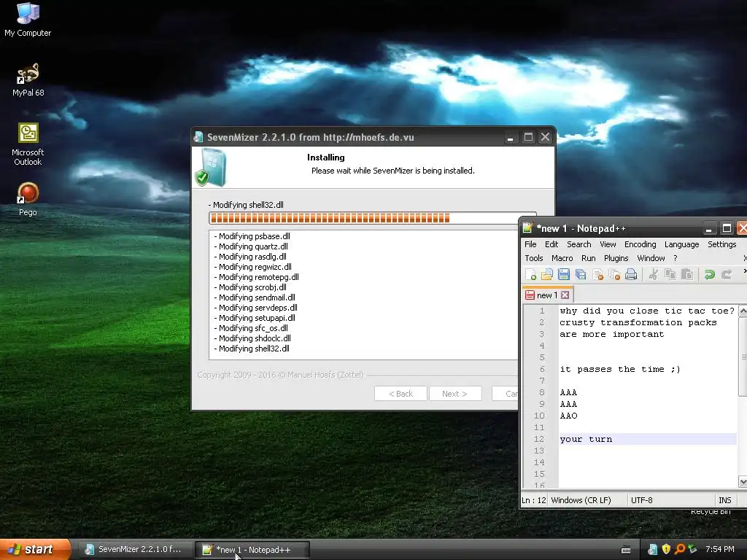Image resolution: width=747 pixels, height=560 pixels.
Task: Click the taskbar clock showing 7:54 PM
Action: coord(720,549)
